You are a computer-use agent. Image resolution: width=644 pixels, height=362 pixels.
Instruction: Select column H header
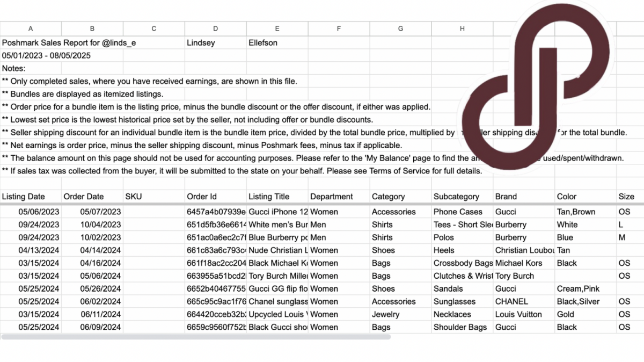click(x=462, y=29)
